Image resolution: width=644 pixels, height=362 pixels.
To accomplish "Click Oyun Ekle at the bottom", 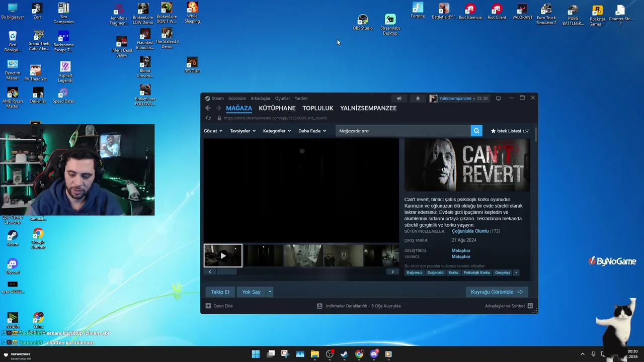I will [x=219, y=306].
